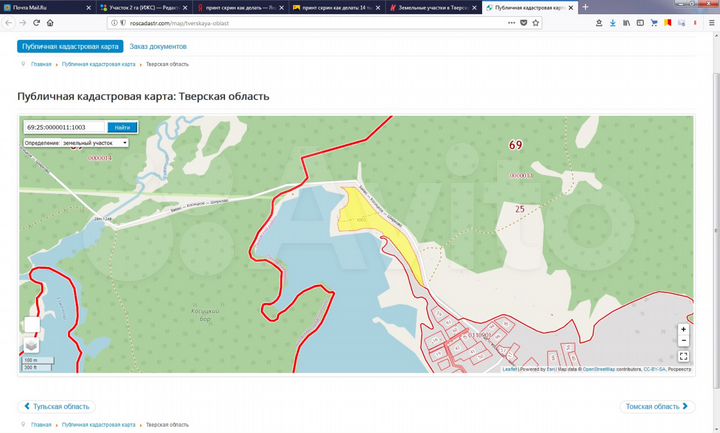Viewport: 720px width, 433px height.
Task: Open the Заказ документов section
Action: (158, 46)
